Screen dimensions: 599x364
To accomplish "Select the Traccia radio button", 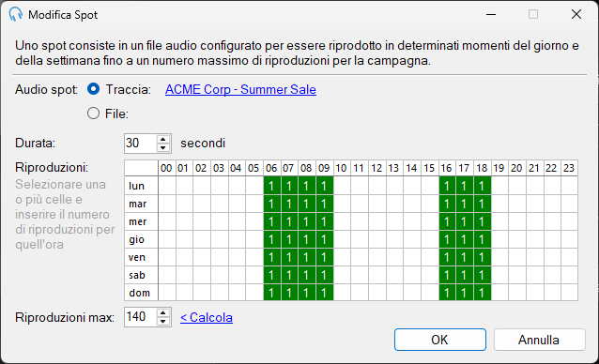I will tap(93, 89).
